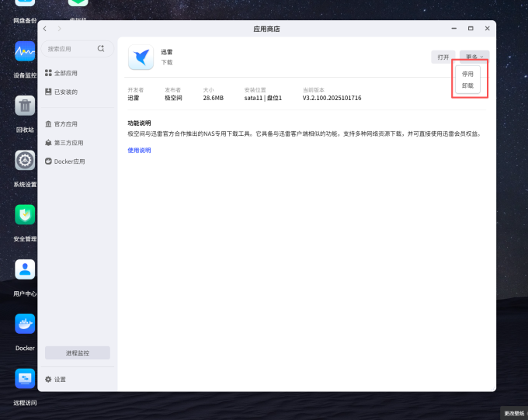This screenshot has width=528, height=420.
Task: Click the 极空间 publisher value
Action: click(x=173, y=98)
